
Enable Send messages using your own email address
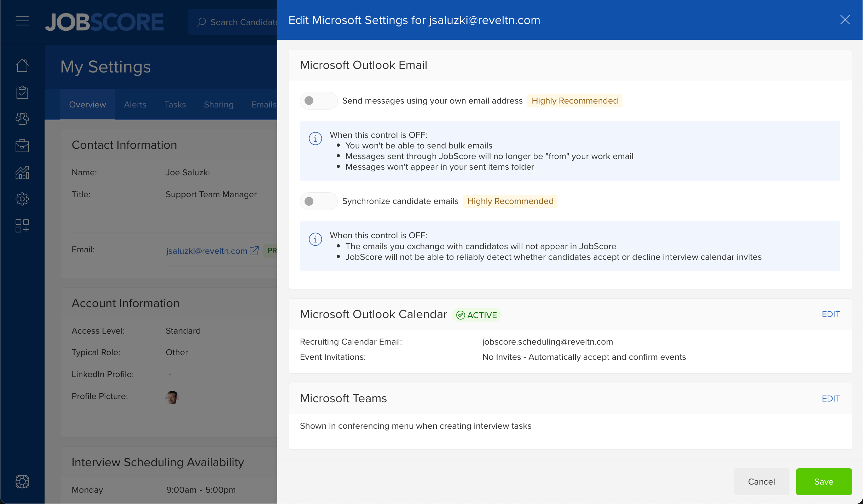318,101
